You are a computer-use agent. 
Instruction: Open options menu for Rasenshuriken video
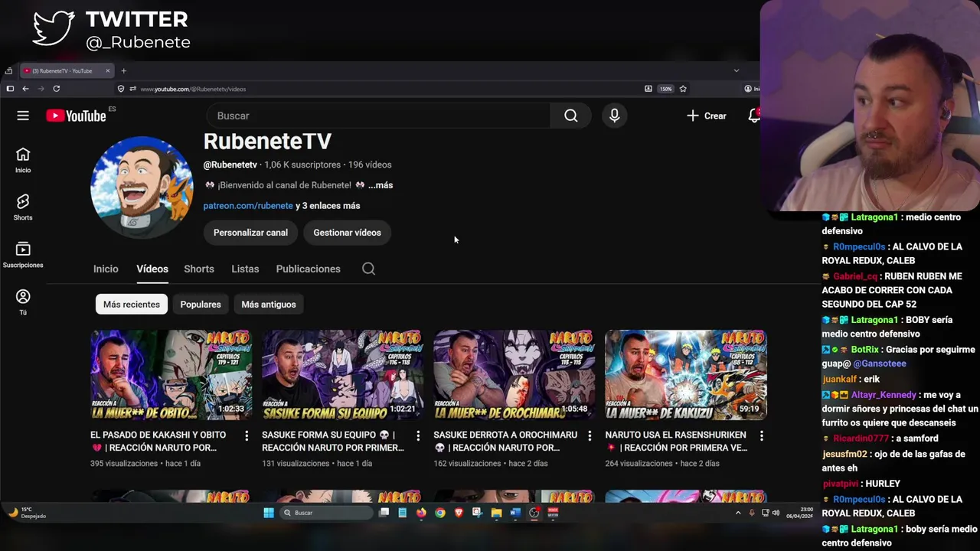coord(761,435)
